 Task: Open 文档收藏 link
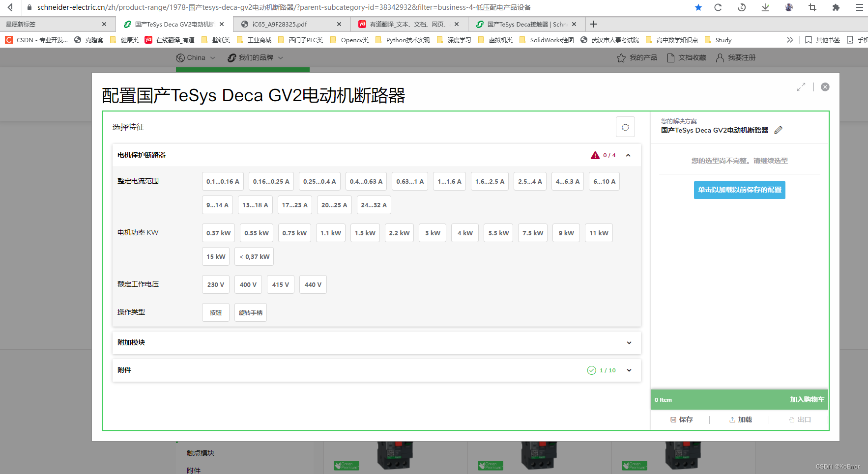pos(686,58)
